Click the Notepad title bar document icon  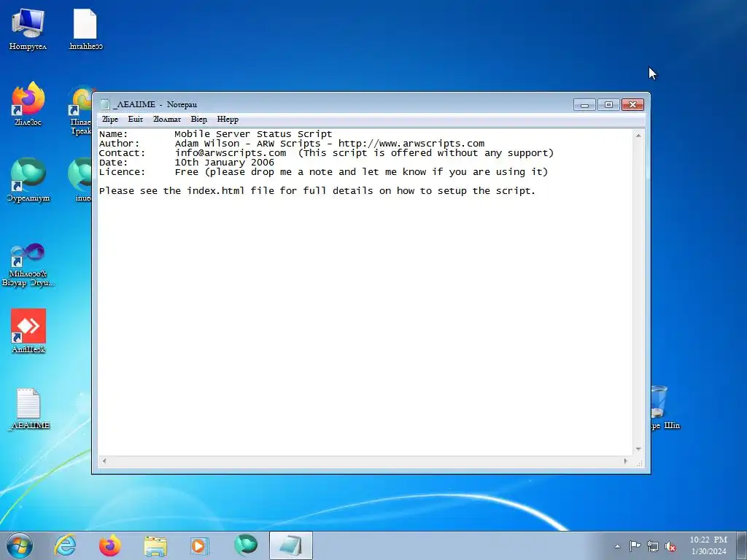(105, 104)
